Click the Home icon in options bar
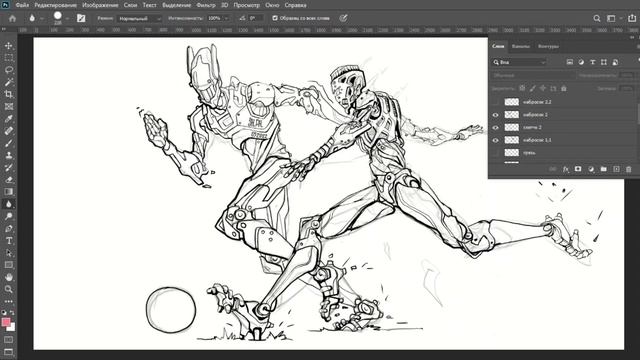Screen dimensions: 640x360 point(12,18)
